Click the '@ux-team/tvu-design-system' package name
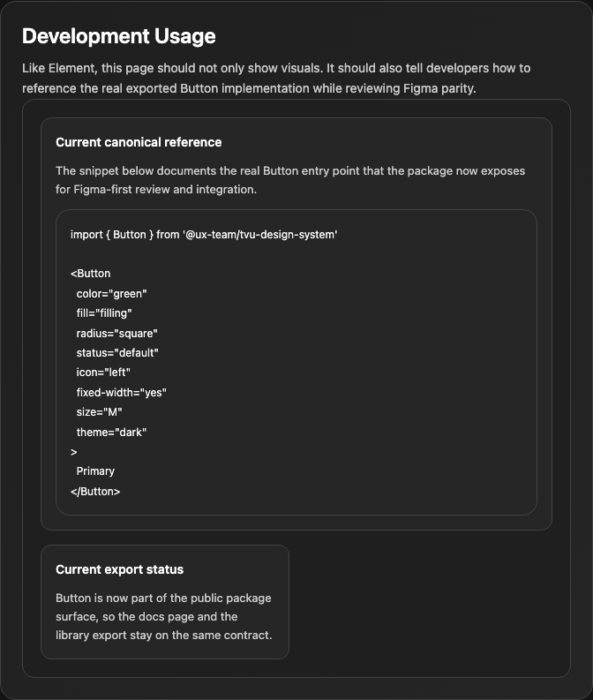The height and width of the screenshot is (700, 593). coord(260,235)
